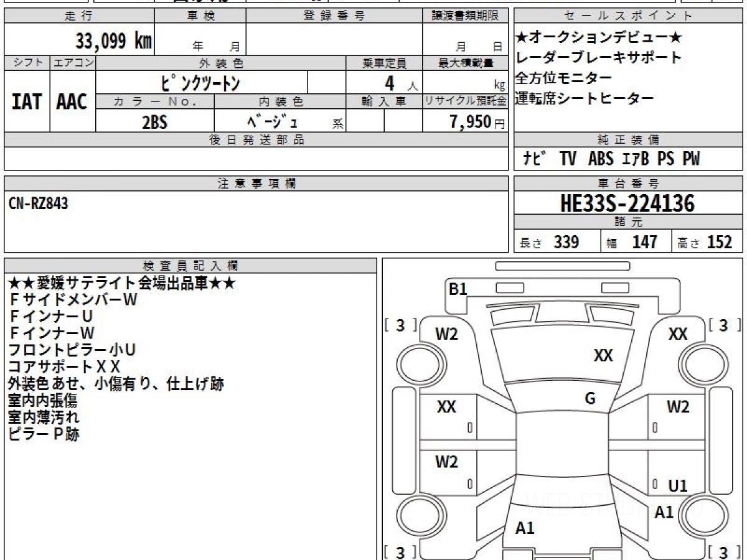Select the FサイドメンバーW note

[x=73, y=299]
